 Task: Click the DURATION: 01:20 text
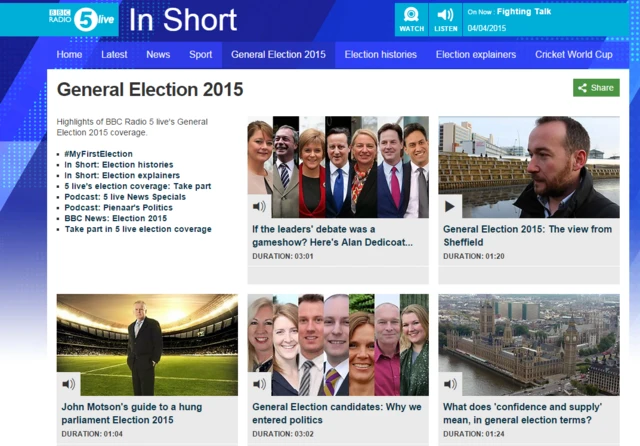(x=473, y=256)
